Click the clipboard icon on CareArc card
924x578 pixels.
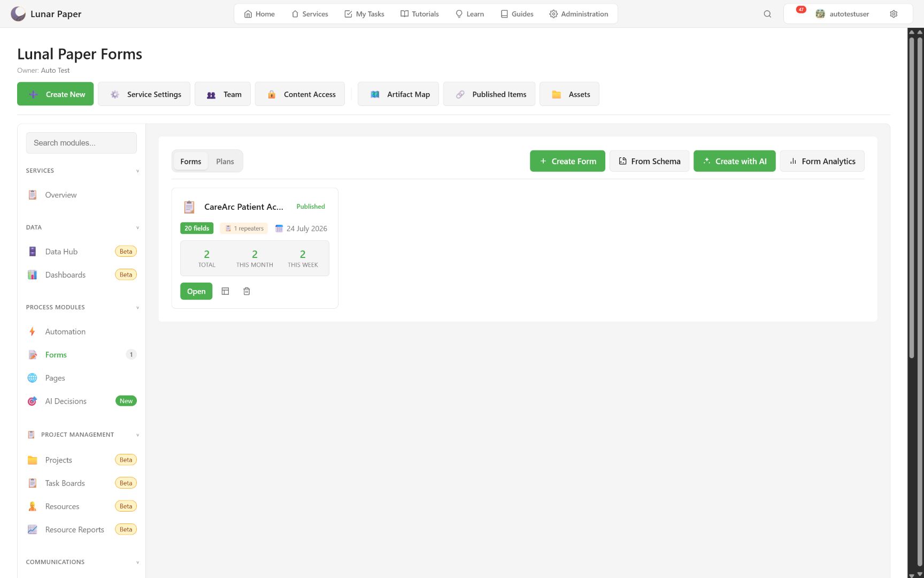click(x=189, y=207)
